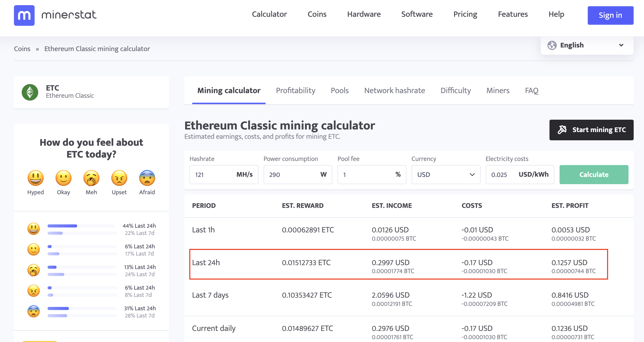Open the Coins navigation menu

[317, 14]
